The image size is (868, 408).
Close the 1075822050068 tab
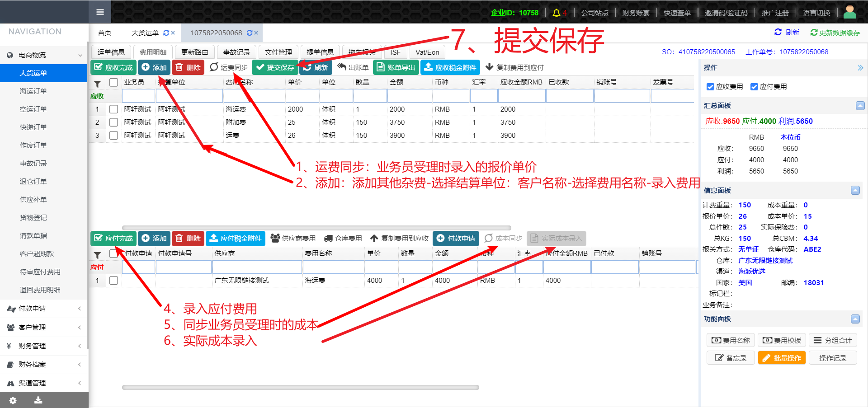tap(256, 33)
